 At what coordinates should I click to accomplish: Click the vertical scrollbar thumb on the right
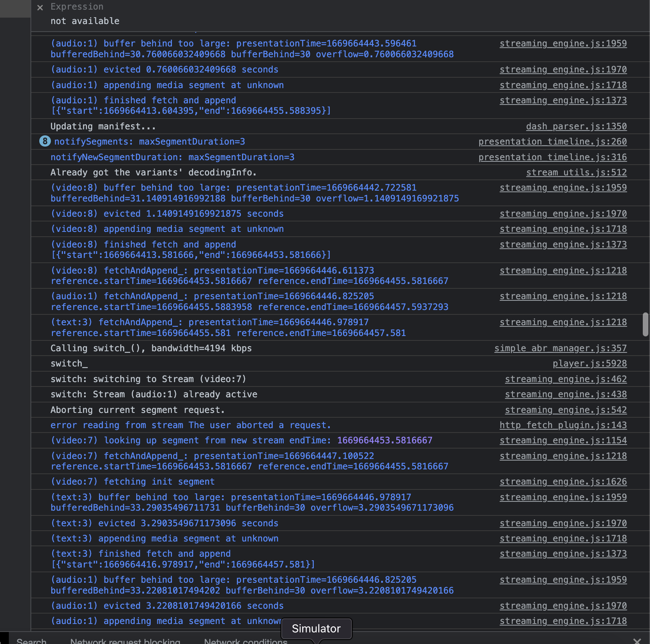pyautogui.click(x=645, y=325)
